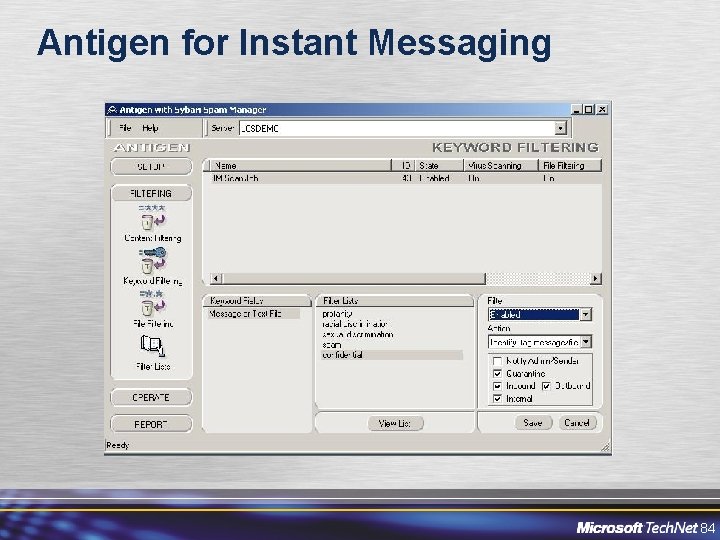
Task: Toggle Notify Admin/Sender checkbox
Action: click(497, 361)
